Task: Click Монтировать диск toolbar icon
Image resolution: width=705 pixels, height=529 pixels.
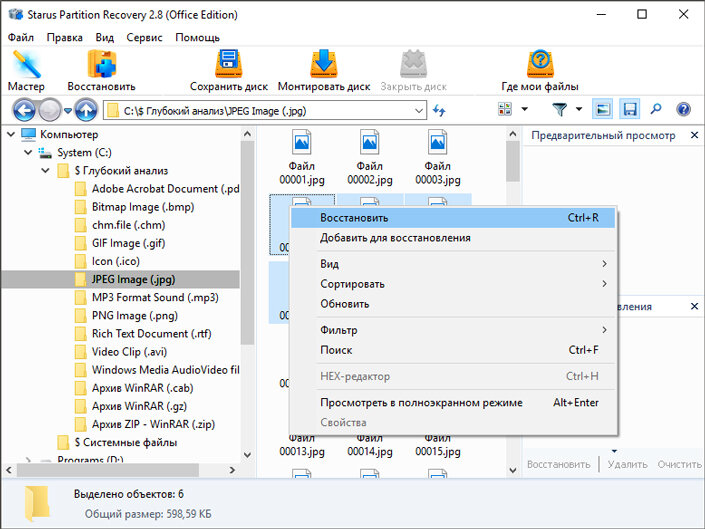Action: [324, 71]
